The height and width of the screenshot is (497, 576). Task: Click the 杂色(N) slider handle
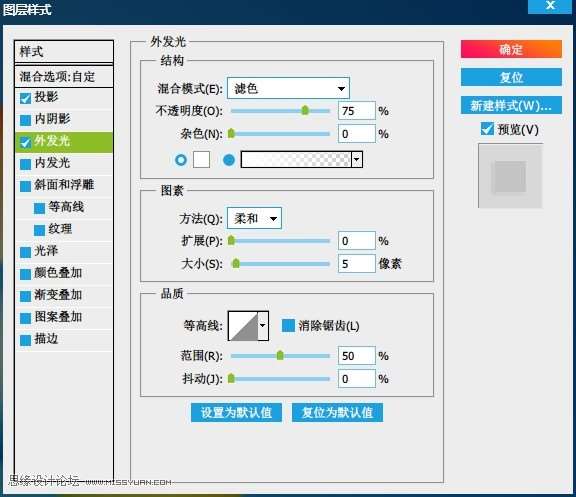[x=231, y=133]
